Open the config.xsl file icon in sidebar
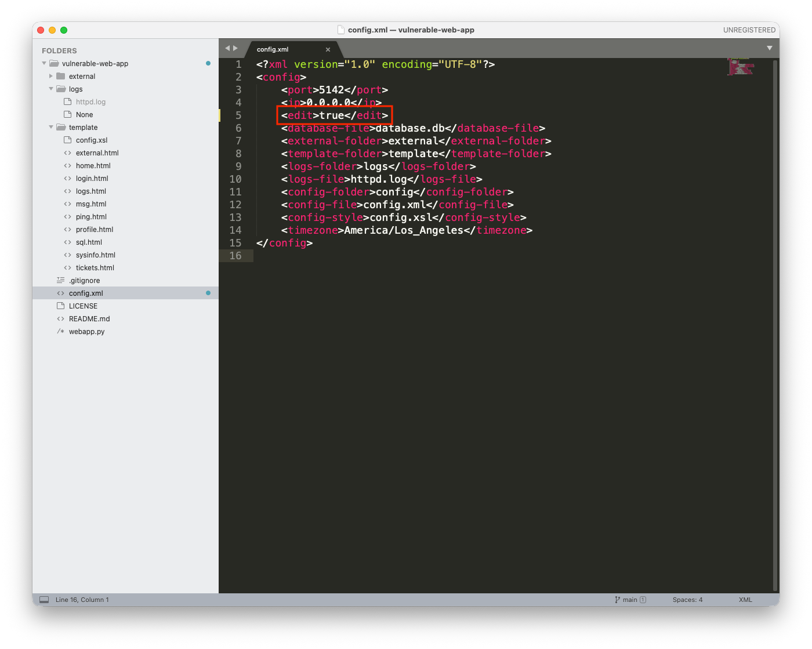Image resolution: width=812 pixels, height=649 pixels. tap(68, 140)
